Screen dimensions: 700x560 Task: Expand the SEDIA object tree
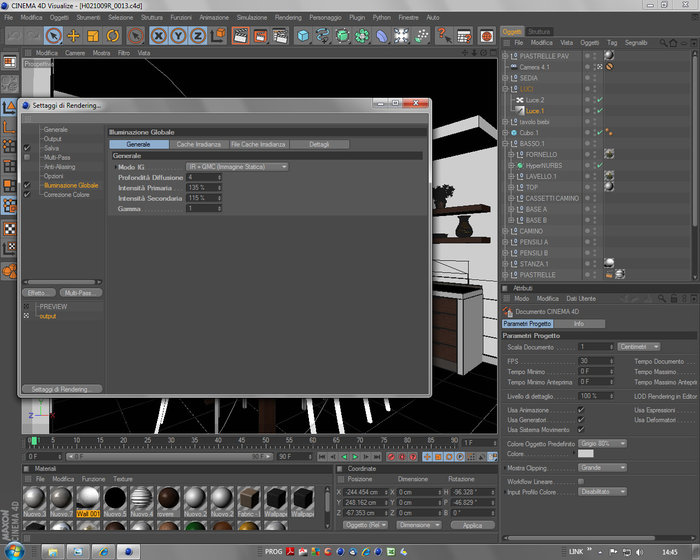(x=505, y=78)
